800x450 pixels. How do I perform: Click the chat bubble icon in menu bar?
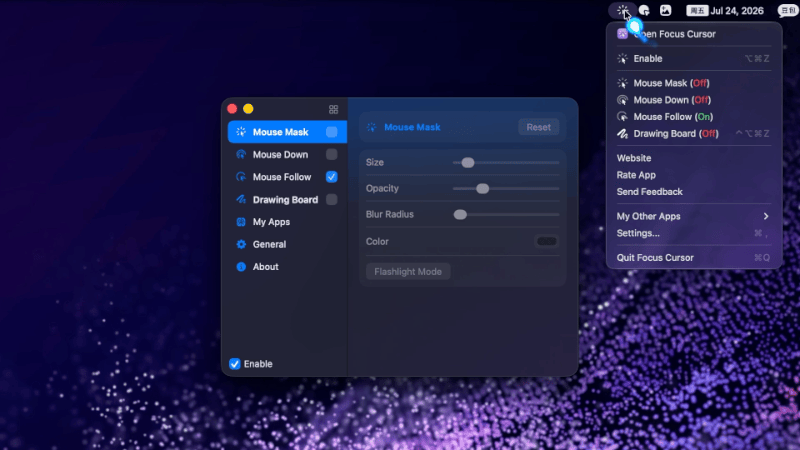[x=788, y=10]
